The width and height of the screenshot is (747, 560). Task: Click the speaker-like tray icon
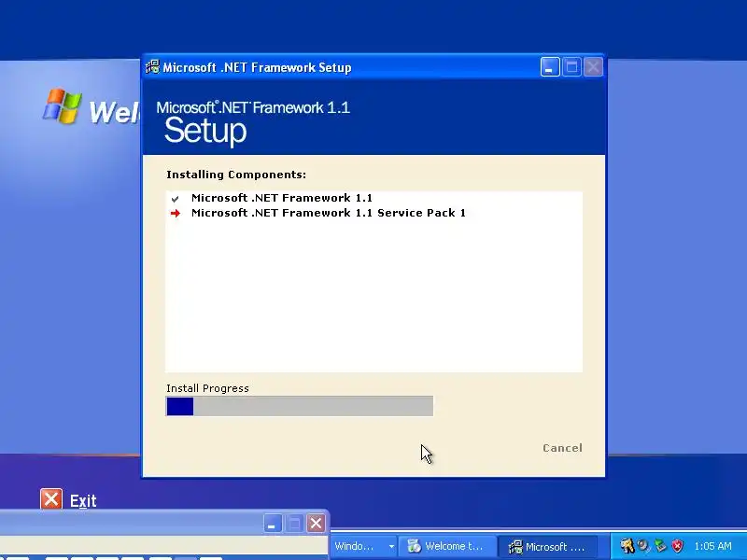643,545
